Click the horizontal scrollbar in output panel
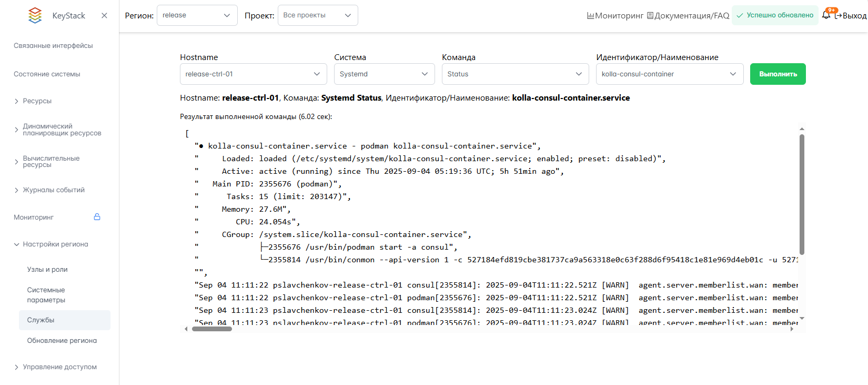The width and height of the screenshot is (868, 385). 212,329
